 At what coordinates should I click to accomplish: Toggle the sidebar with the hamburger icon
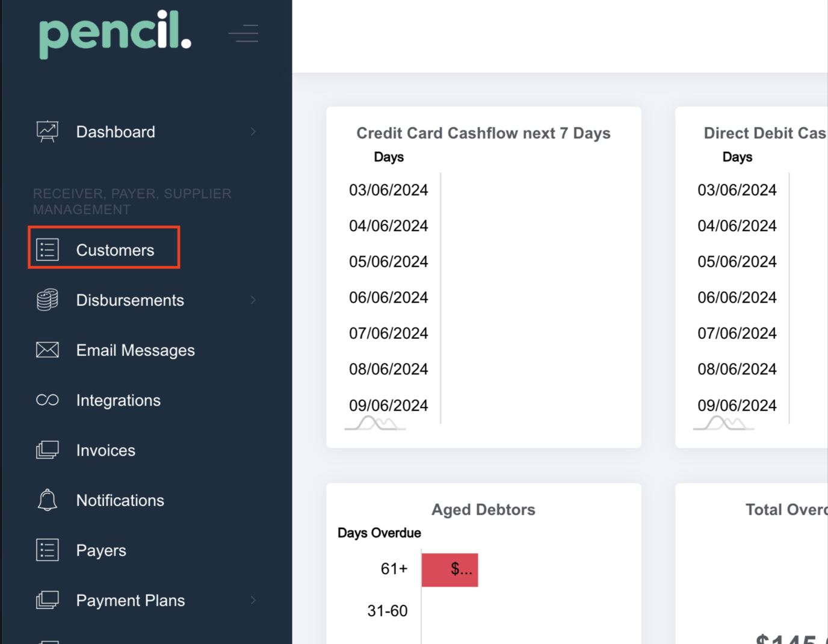coord(244,33)
